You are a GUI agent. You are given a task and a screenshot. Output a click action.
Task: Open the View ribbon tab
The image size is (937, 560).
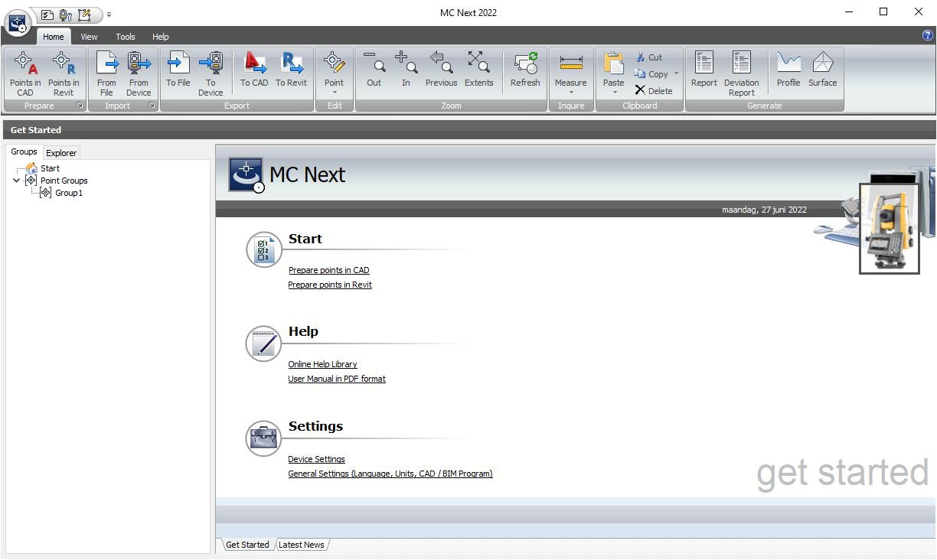tap(89, 37)
